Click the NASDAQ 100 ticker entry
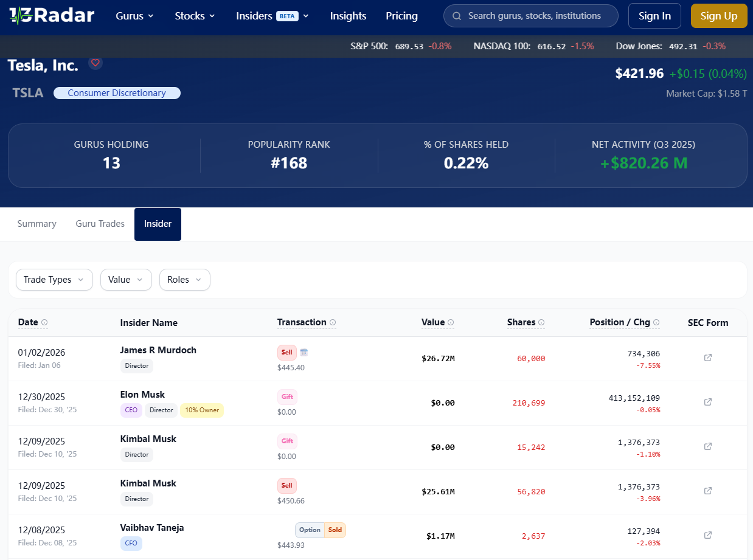 533,46
